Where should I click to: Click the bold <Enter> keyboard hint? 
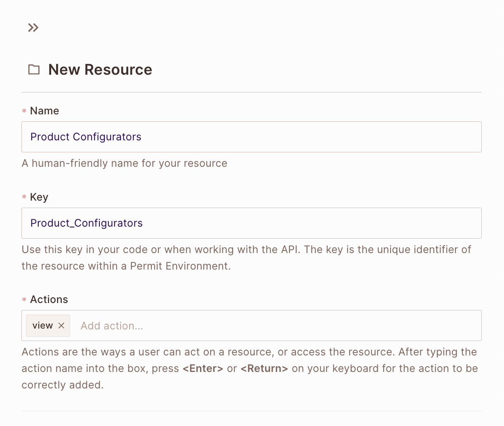(203, 368)
